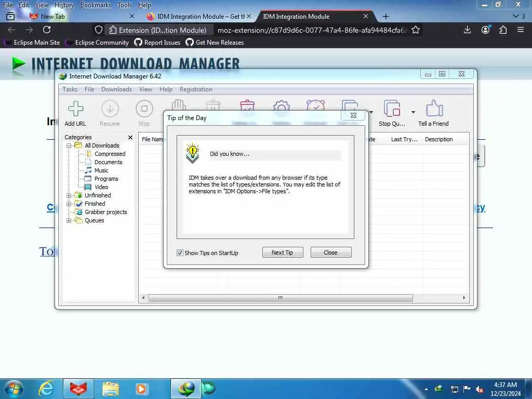Collapse the All Downloads tree node
Viewport: 532px width, 399px height.
coord(69,145)
